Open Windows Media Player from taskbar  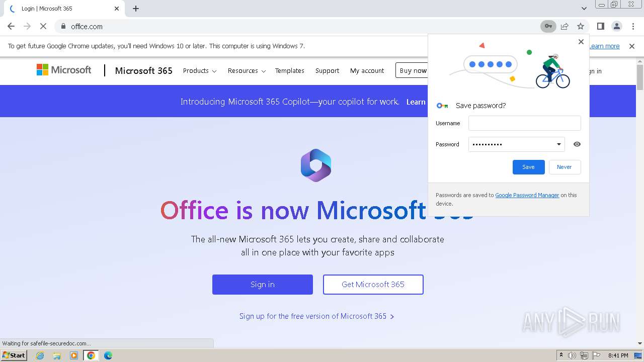(74, 355)
